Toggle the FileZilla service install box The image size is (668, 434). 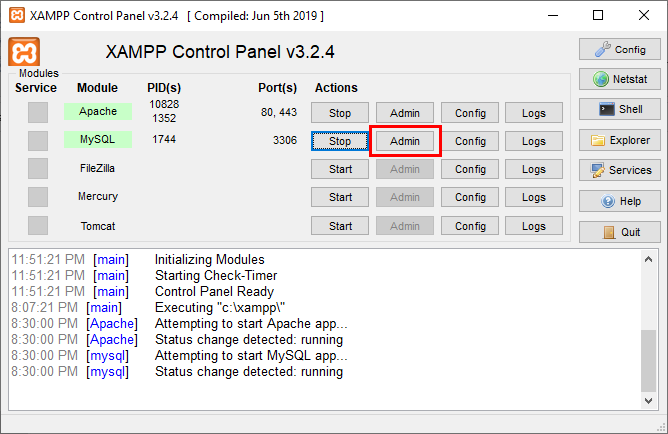(38, 169)
